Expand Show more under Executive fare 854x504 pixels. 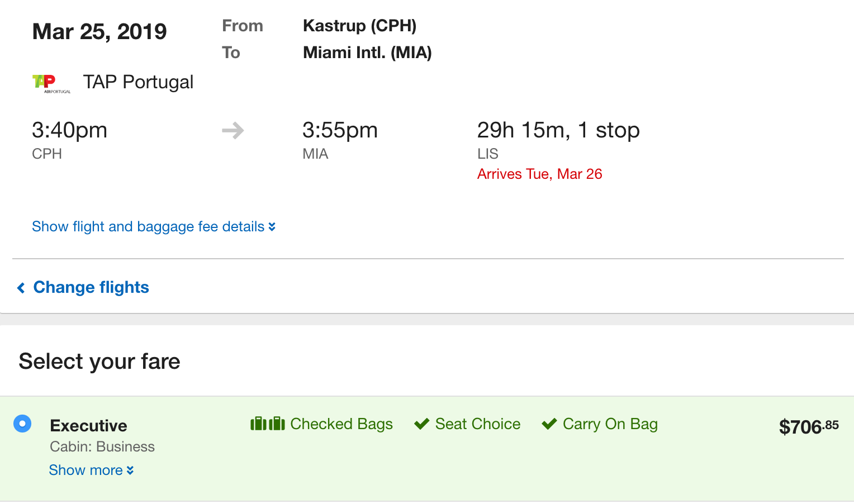point(86,470)
